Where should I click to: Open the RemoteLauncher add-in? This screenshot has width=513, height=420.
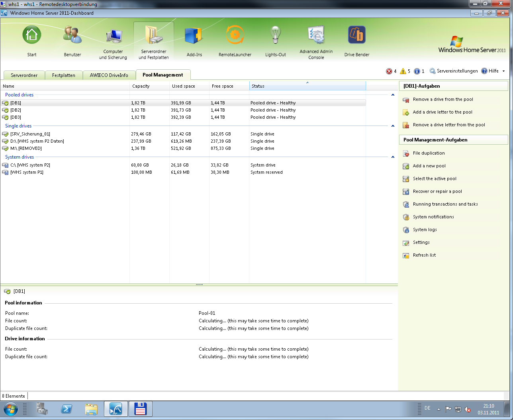click(235, 35)
